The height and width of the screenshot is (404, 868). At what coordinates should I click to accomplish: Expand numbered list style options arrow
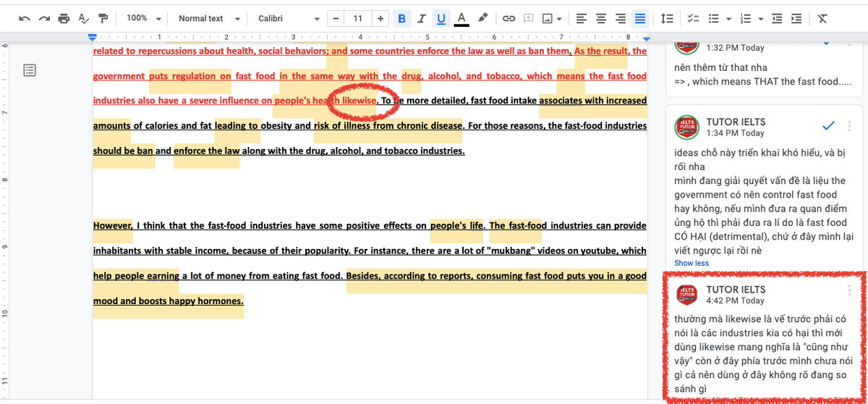pos(762,18)
